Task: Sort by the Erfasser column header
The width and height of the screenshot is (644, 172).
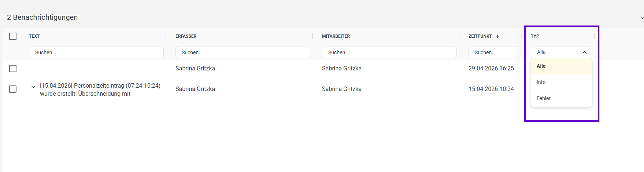Action: [x=186, y=36]
